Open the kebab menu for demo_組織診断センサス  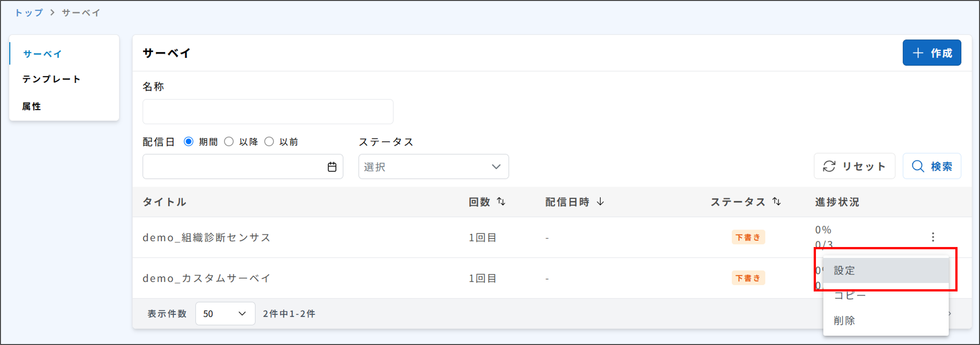933,237
